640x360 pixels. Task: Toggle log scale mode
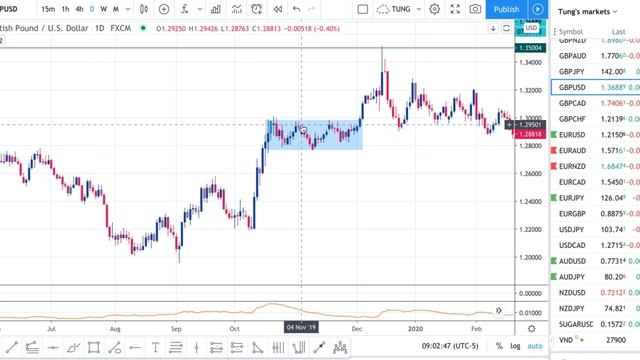pos(515,346)
